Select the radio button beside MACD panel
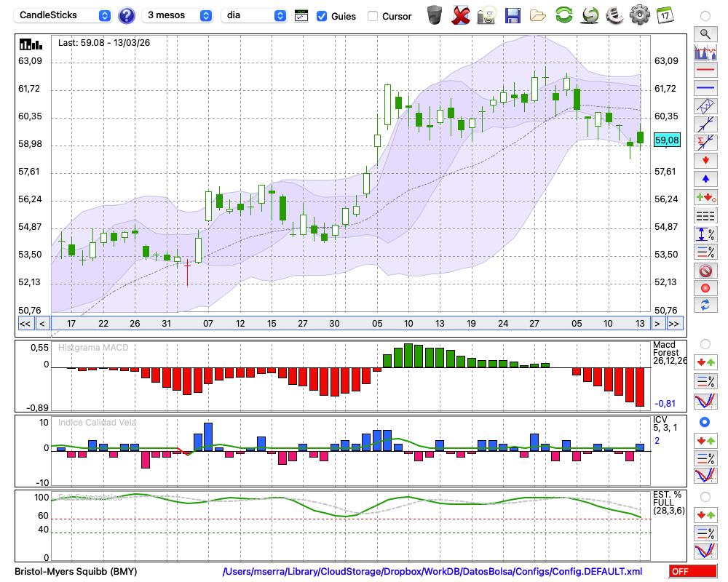This screenshot has width=728, height=582. tap(704, 343)
